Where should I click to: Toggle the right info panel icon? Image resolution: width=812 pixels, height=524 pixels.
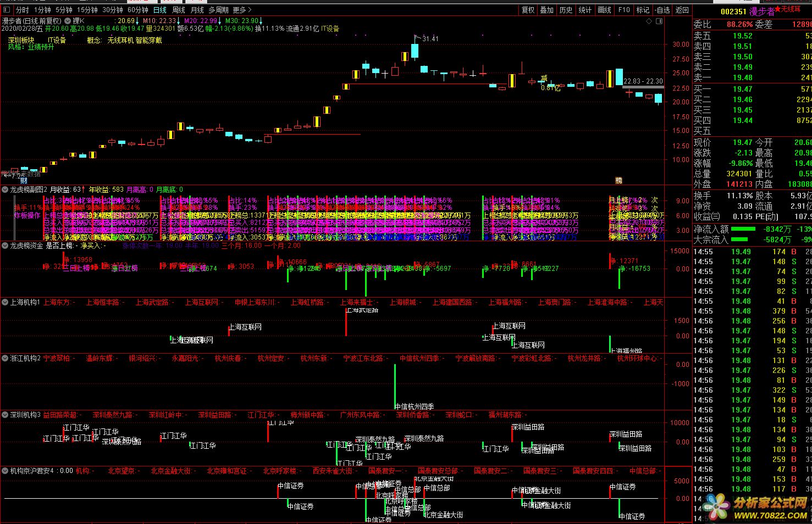click(659, 21)
